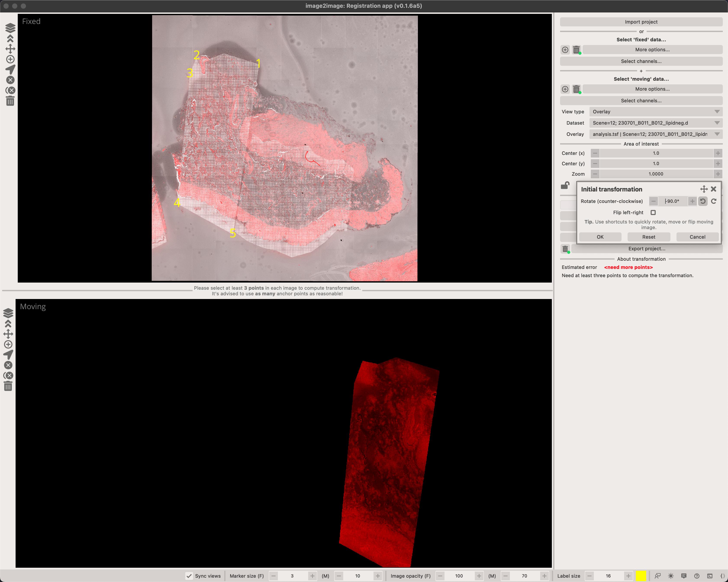This screenshot has width=728, height=582.
Task: Open the Overlay analysis.tsf dropdown
Action: coord(656,134)
